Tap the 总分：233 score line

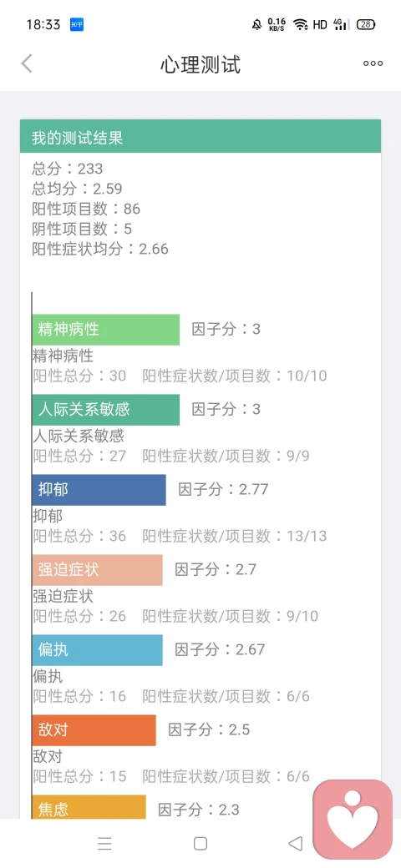pyautogui.click(x=67, y=169)
